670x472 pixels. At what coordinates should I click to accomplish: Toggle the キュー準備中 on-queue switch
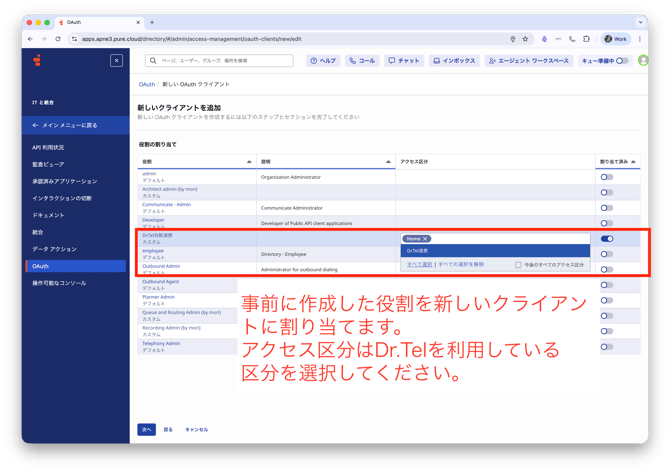click(x=622, y=61)
